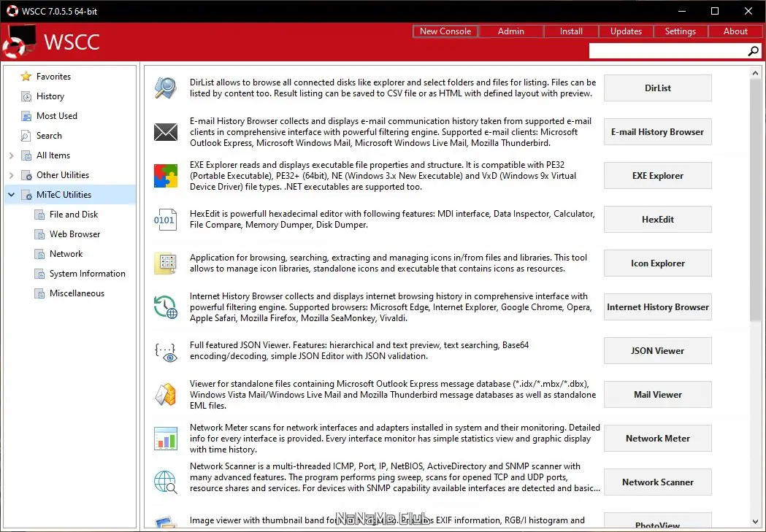The width and height of the screenshot is (766, 532).
Task: Click the Mail Viewer envelope icon
Action: tap(166, 394)
